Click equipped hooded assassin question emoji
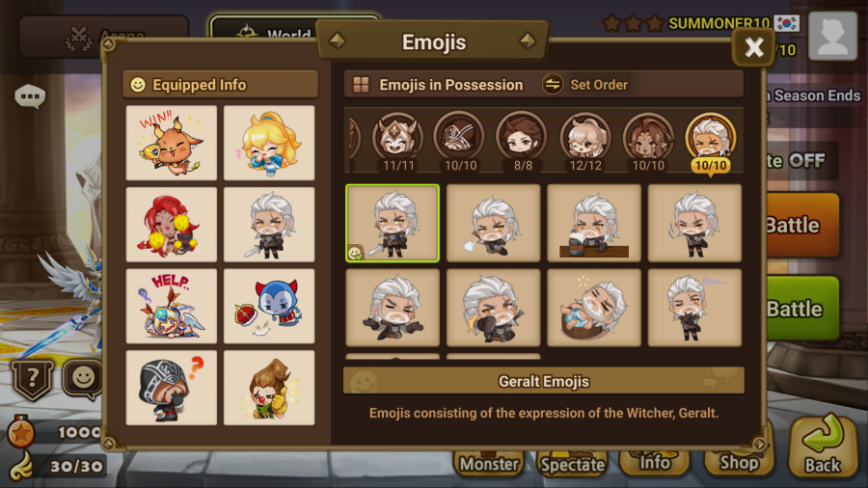868x488 pixels. [x=172, y=388]
